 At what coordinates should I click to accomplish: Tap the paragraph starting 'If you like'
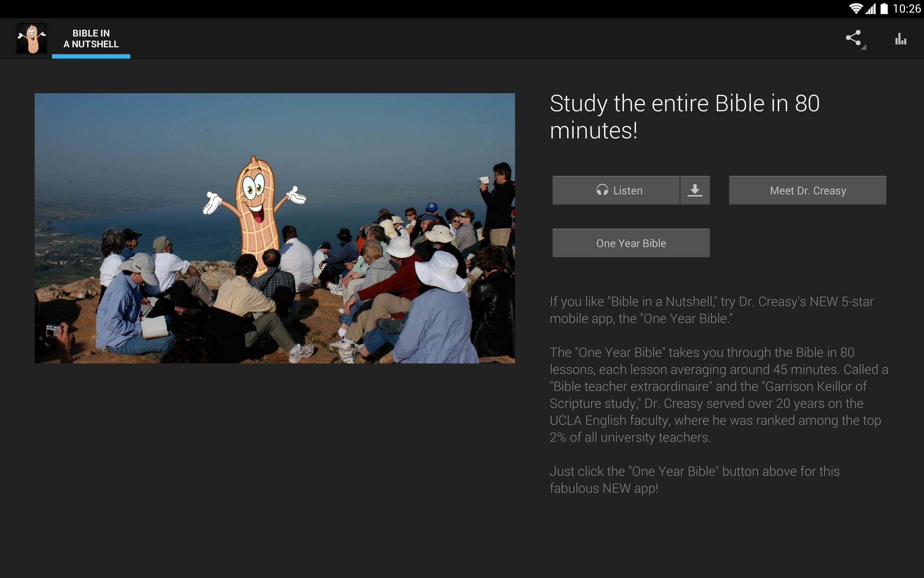[711, 310]
